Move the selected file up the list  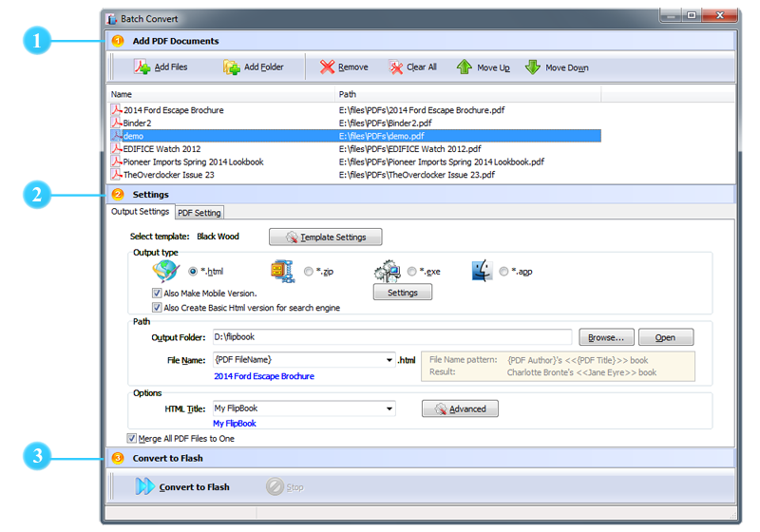(x=465, y=67)
